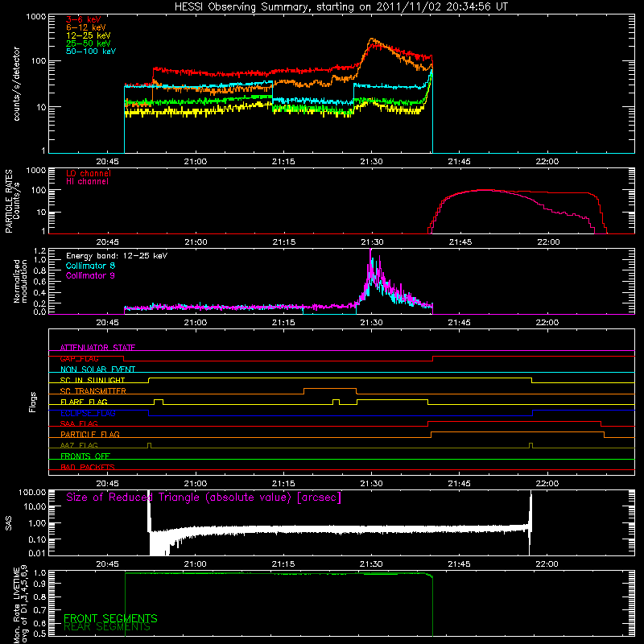Select the '6-12 keV' legend label

tap(86, 27)
